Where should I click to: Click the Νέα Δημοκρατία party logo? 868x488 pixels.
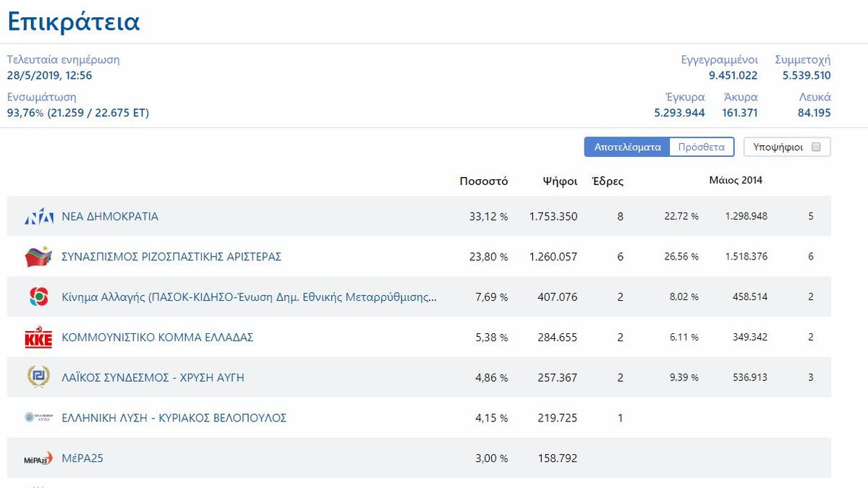pyautogui.click(x=39, y=216)
